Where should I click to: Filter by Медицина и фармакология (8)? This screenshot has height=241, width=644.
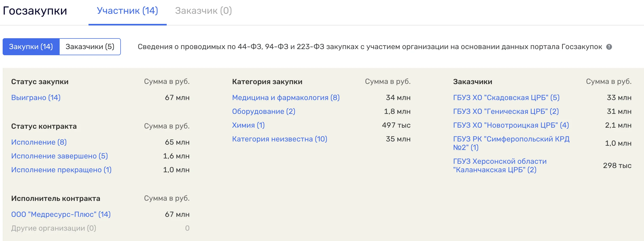(x=286, y=98)
